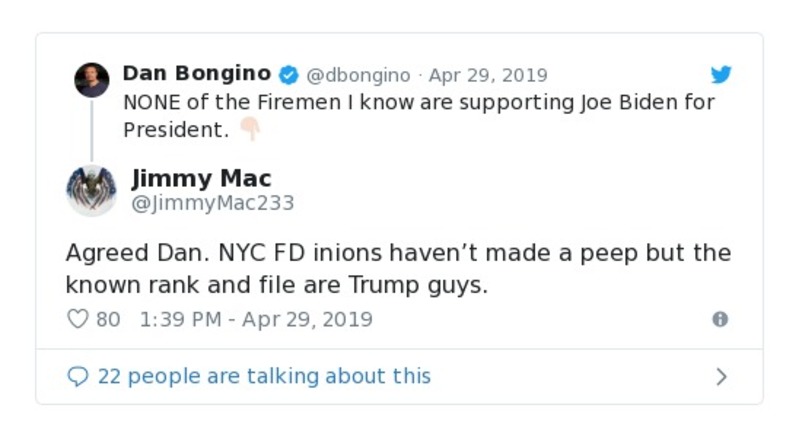Viewport: 799px width, 443px height.
Task: Click the '1:39 PM - Apr 29, 2019' timestamp
Action: [x=256, y=319]
